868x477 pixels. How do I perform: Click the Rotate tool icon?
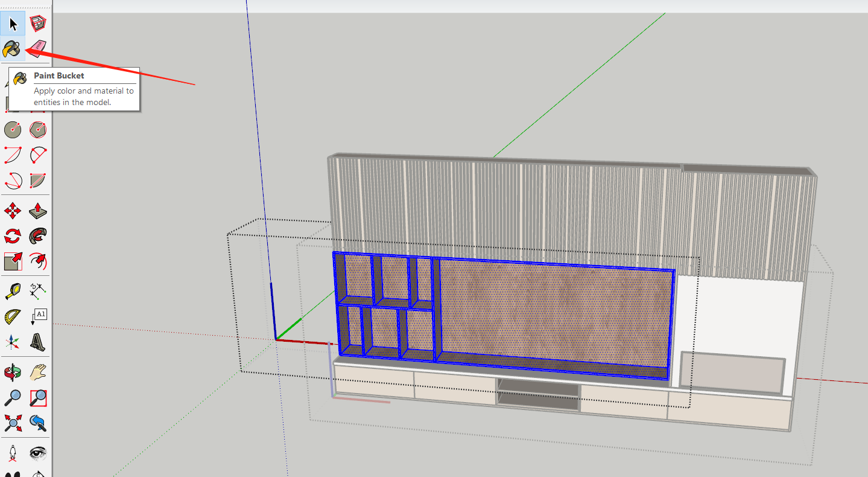(x=13, y=236)
